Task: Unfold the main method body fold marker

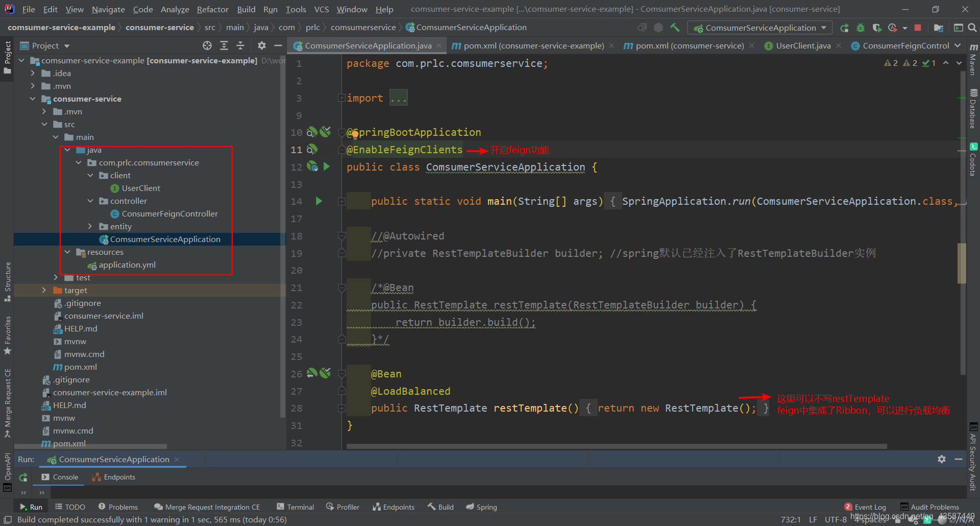Action: click(341, 201)
